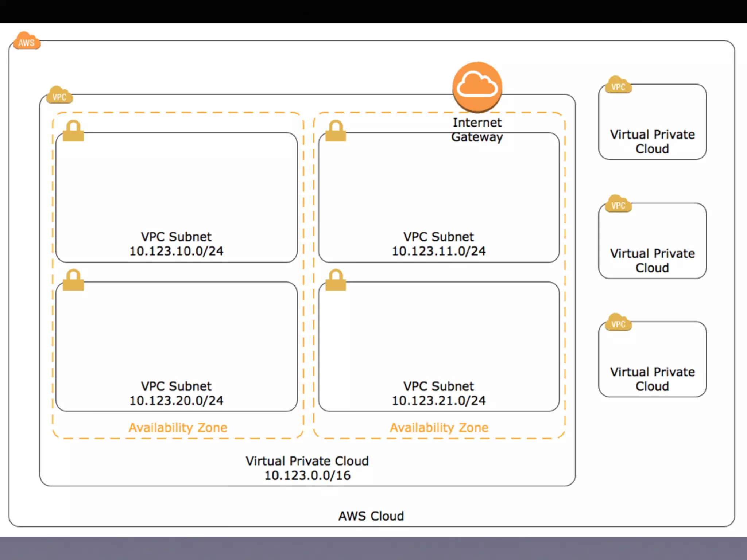Click the middle-right 'Virtual Private Cloud' box label
Viewport: 747px width, 560px height.
[x=653, y=260]
